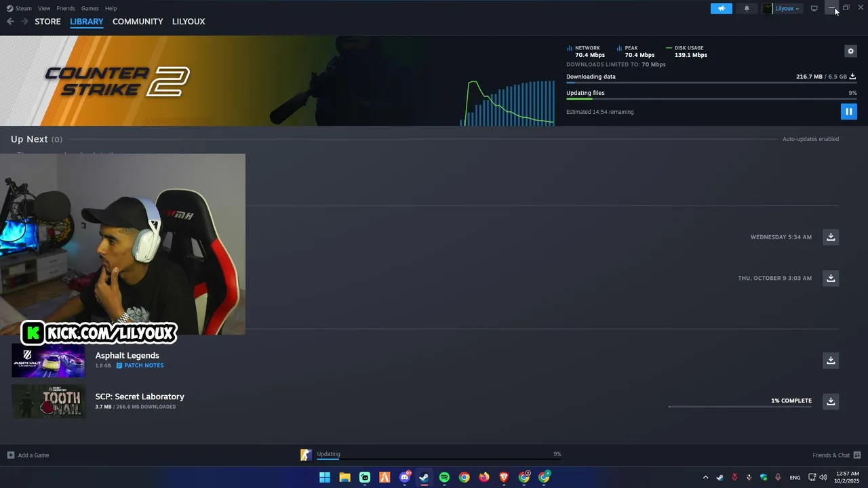The image size is (868, 488).
Task: Click the Up Next heading
Action: point(29,139)
